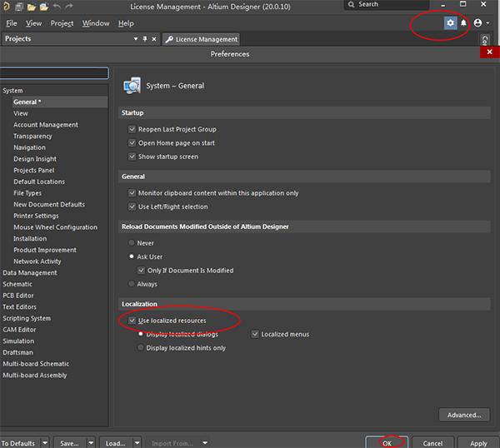Click the Apply button
The height and width of the screenshot is (448, 500).
[478, 443]
